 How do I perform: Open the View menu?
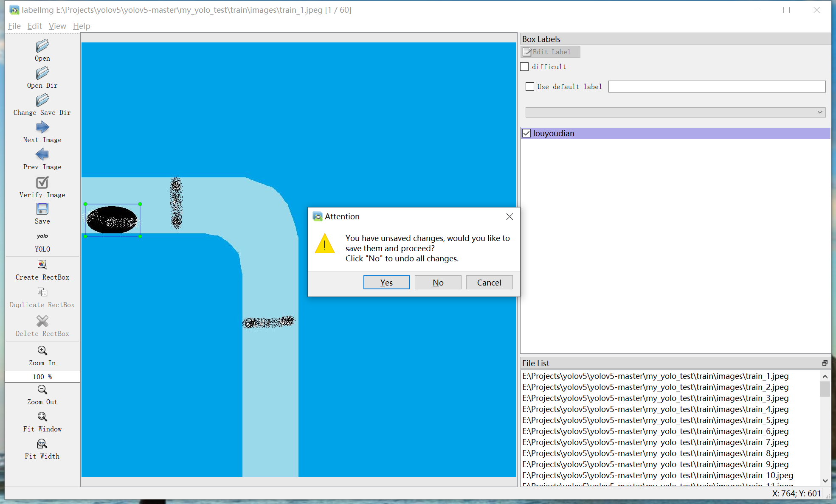pyautogui.click(x=57, y=26)
